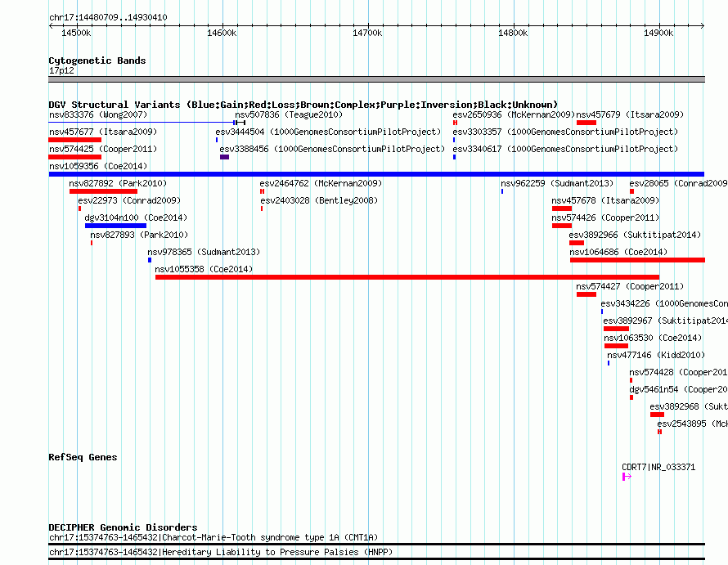The image size is (728, 565).
Task: Open esv3303357 1000Genomes variant label
Action: coord(565,132)
